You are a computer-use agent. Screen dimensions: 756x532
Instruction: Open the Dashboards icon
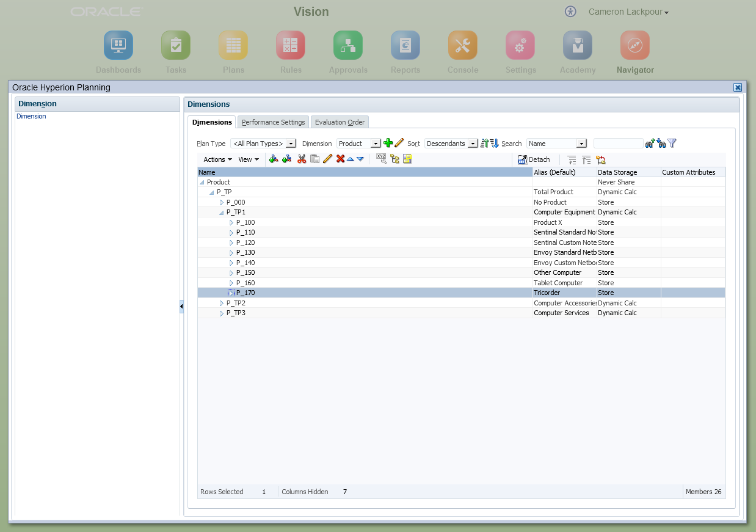coord(118,45)
